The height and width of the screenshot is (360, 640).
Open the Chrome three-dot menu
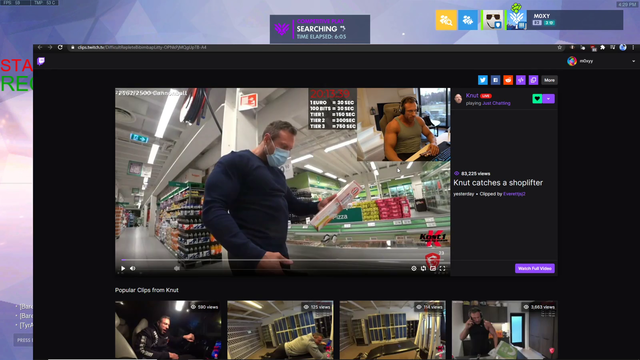click(633, 47)
